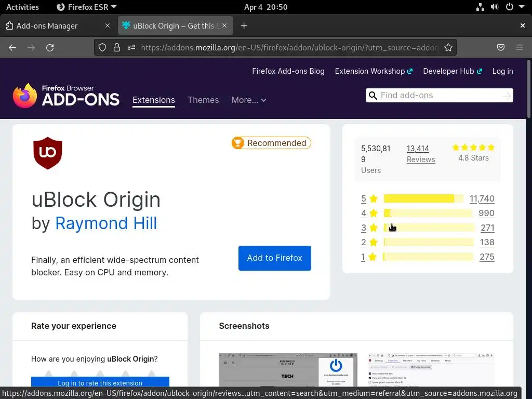
Task: Open the 990 four-star reviews count
Action: tap(486, 214)
